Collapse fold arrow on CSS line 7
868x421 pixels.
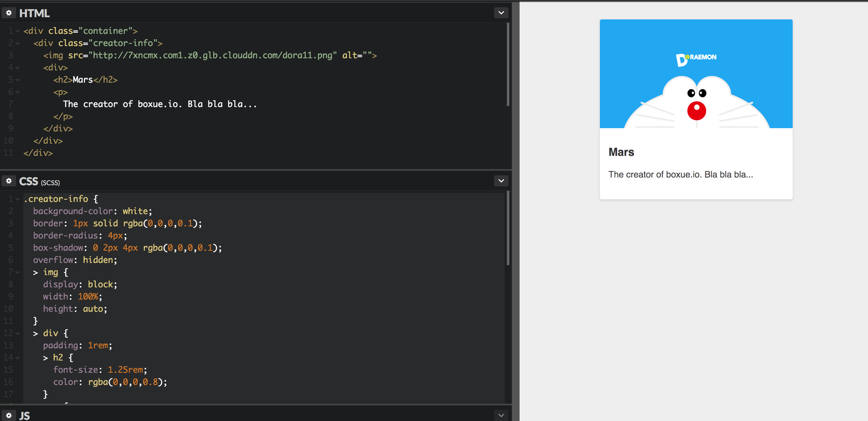pyautogui.click(x=18, y=272)
